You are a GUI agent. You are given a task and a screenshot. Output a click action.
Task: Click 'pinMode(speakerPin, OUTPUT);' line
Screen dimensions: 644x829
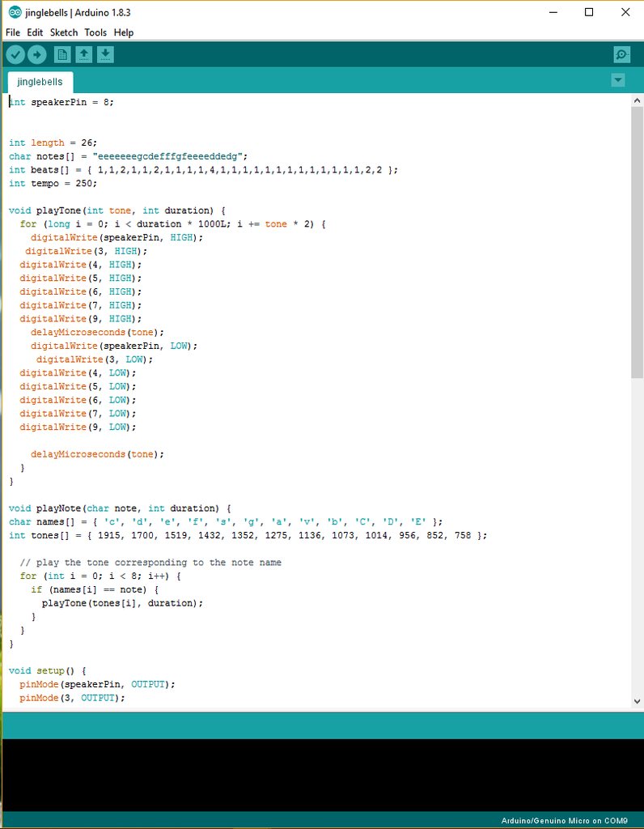[97, 684]
